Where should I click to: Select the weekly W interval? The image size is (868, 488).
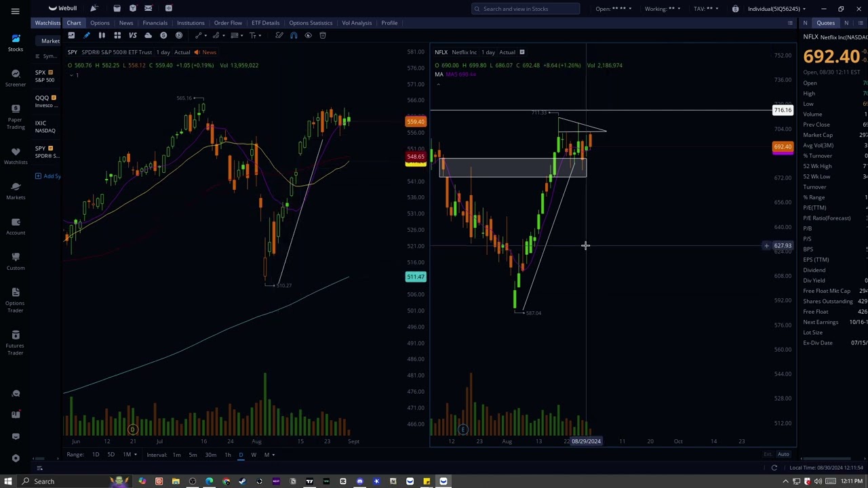tap(254, 455)
